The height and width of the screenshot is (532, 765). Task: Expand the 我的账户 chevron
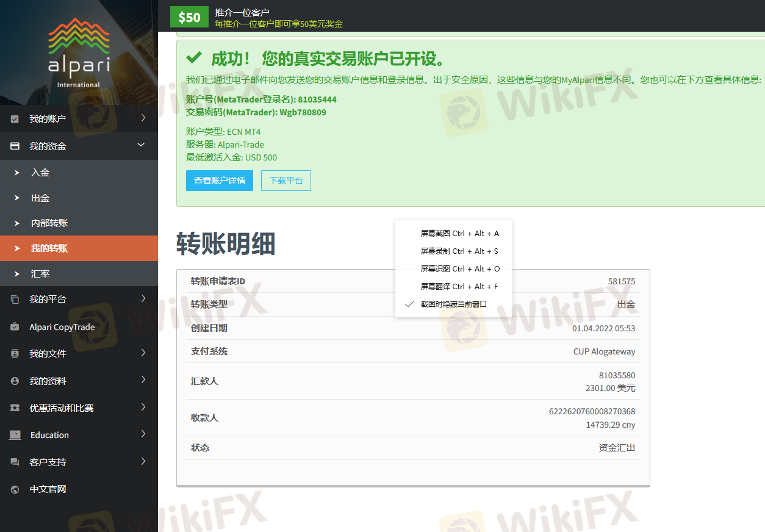tap(143, 118)
